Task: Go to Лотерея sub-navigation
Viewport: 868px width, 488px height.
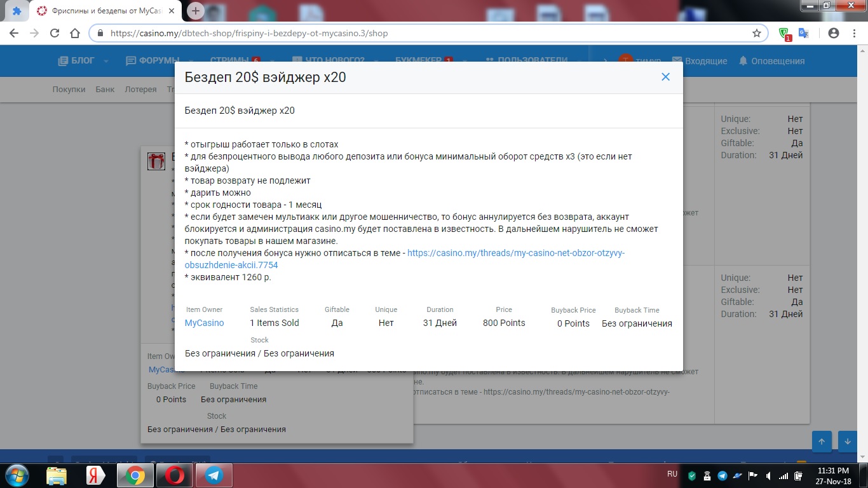Action: point(140,89)
